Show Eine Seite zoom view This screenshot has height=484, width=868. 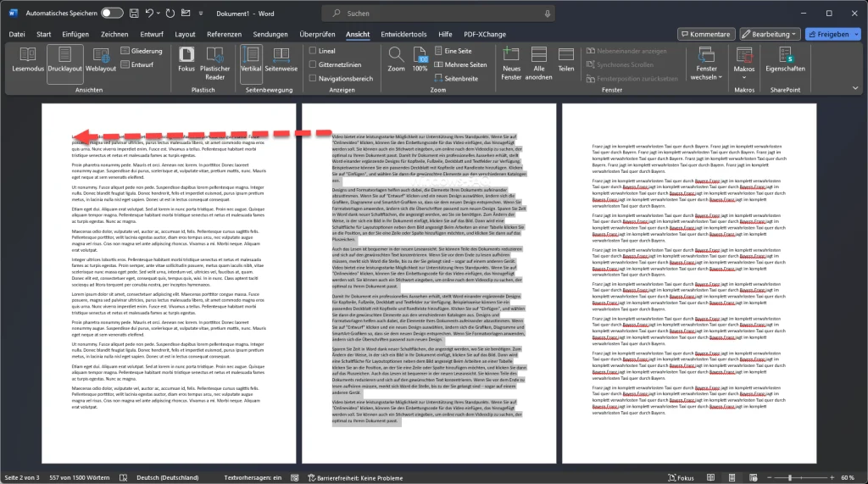[453, 51]
